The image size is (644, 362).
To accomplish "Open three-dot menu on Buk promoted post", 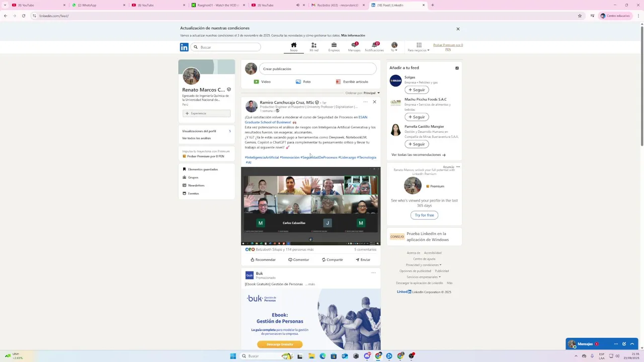I will click(x=373, y=273).
